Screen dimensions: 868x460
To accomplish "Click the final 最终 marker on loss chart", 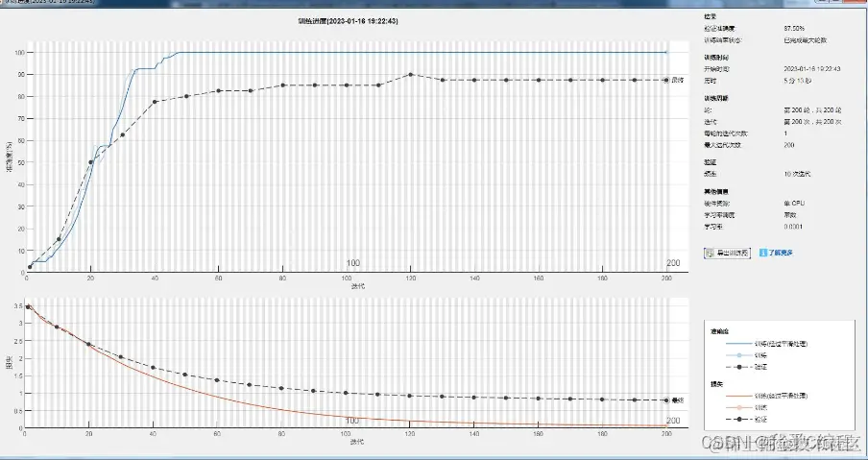I will point(666,400).
